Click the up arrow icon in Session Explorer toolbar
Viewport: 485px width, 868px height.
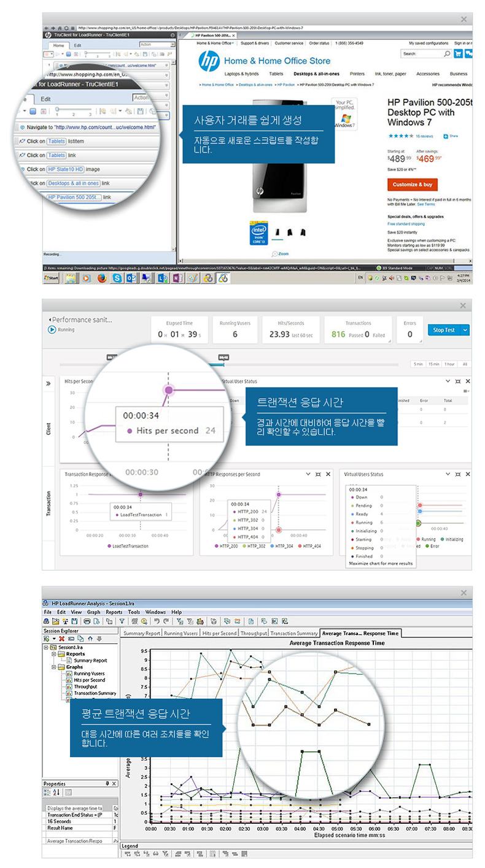[90, 639]
